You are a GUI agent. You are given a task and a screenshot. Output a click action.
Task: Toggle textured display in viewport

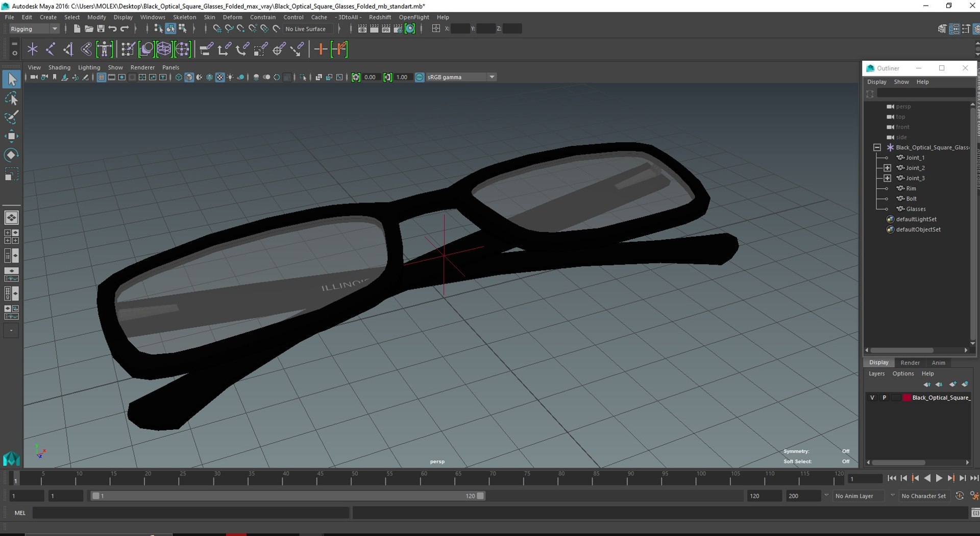pos(220,78)
